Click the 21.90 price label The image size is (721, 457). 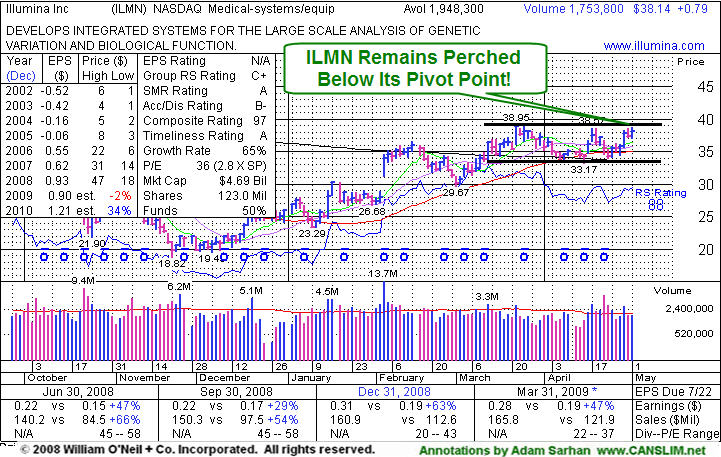[92, 244]
